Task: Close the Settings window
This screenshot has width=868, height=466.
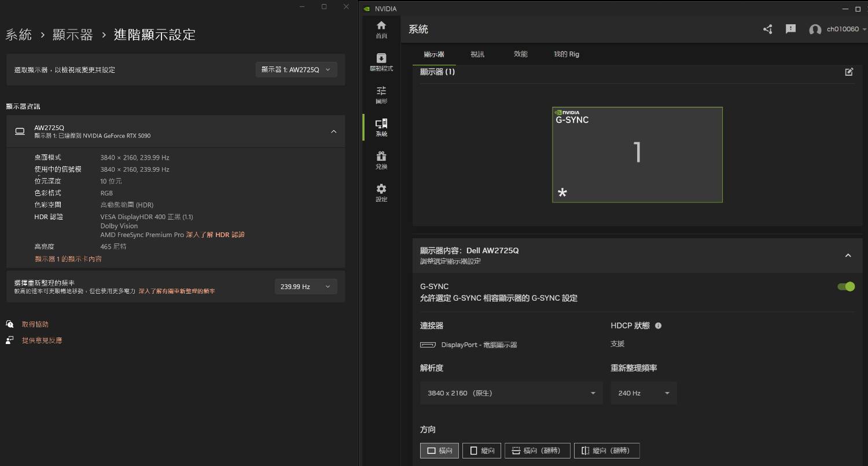Action: click(346, 7)
